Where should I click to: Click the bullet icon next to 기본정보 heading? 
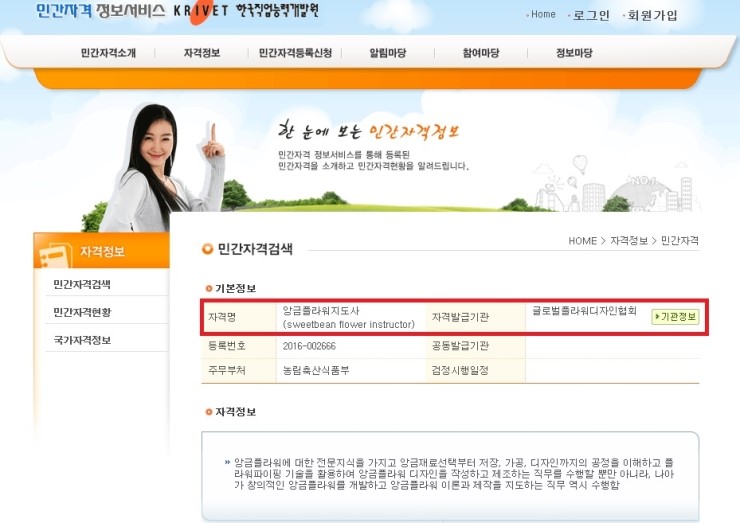pos(208,289)
